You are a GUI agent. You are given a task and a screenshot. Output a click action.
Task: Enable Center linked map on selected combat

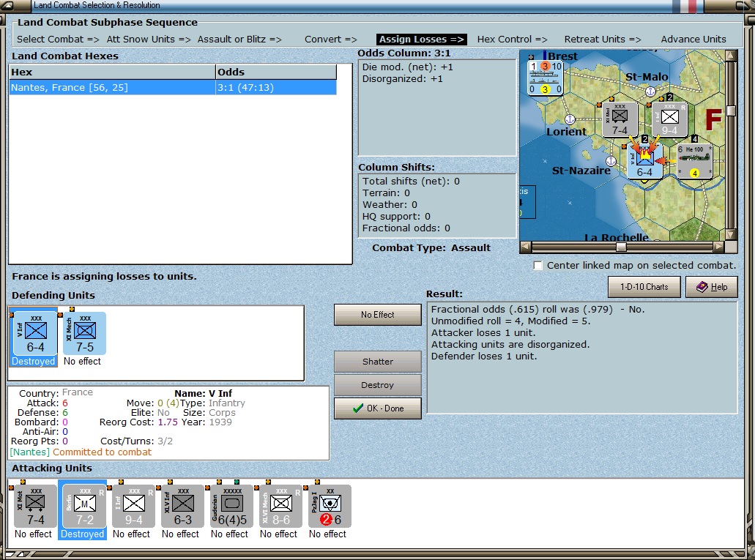click(538, 265)
